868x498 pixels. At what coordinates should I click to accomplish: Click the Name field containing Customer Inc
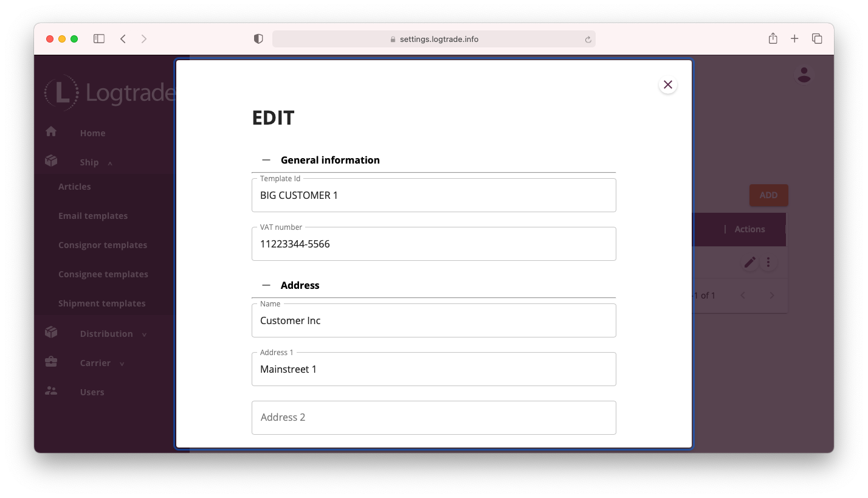pyautogui.click(x=433, y=320)
